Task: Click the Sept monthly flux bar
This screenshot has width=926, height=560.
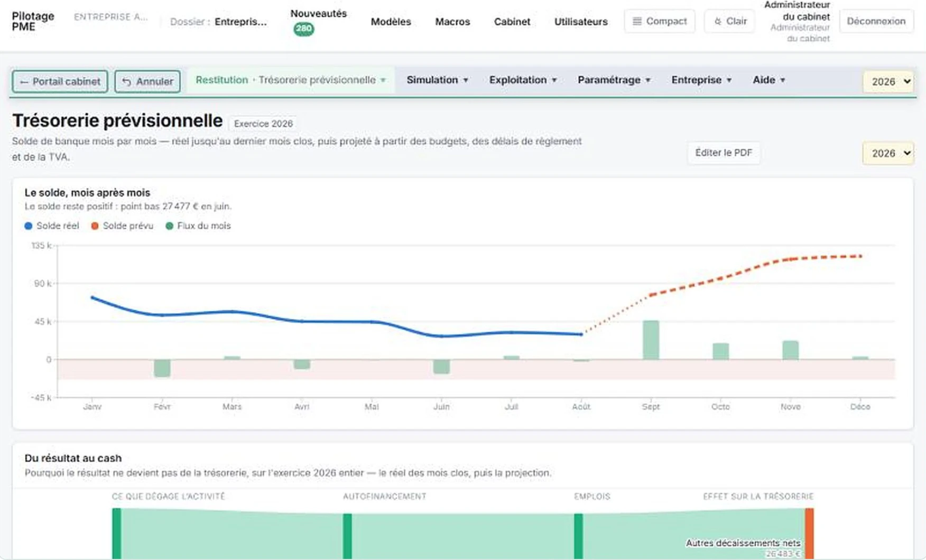Action: click(651, 340)
